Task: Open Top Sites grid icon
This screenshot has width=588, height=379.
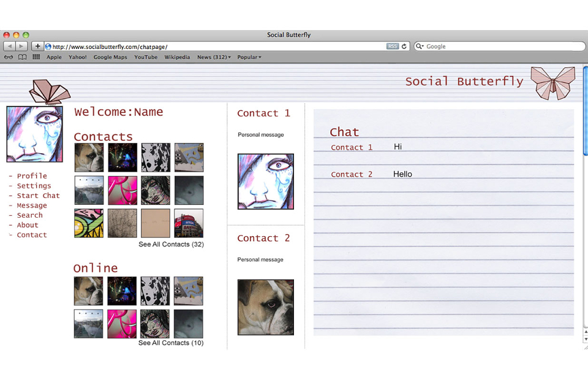Action: pos(36,57)
